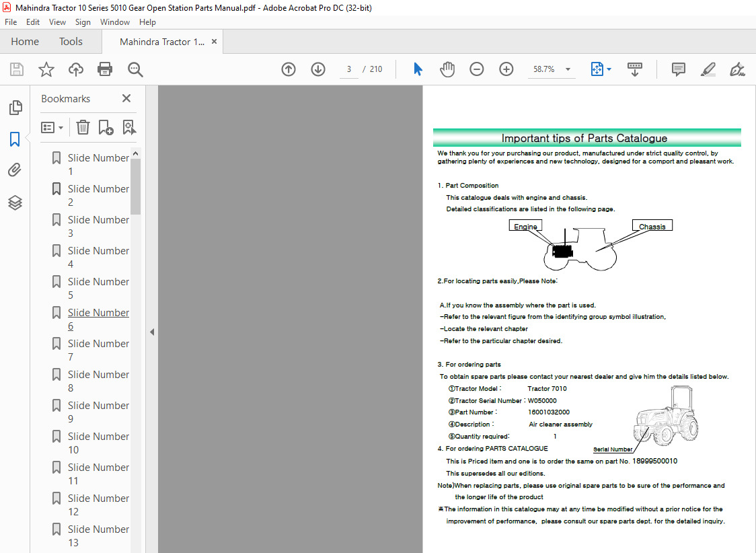The width and height of the screenshot is (756, 553).
Task: Open the bookmark options dropdown
Action: (52, 127)
